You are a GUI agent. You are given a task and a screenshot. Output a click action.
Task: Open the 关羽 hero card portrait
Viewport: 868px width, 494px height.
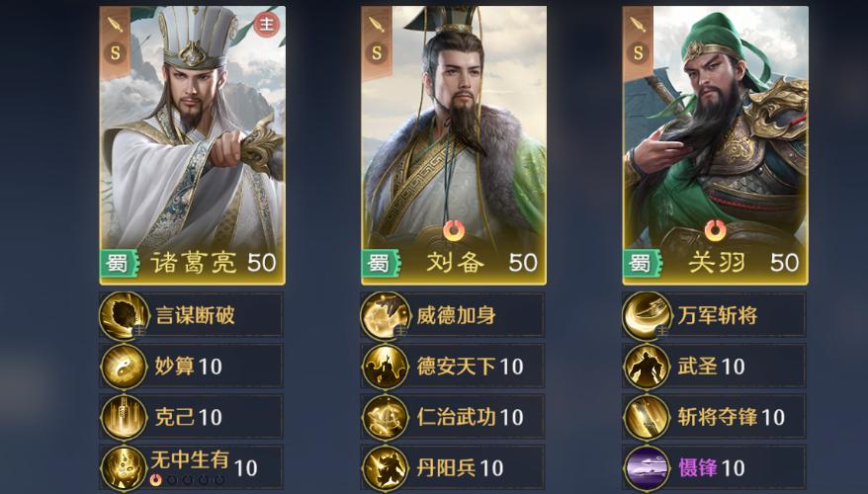(715, 145)
